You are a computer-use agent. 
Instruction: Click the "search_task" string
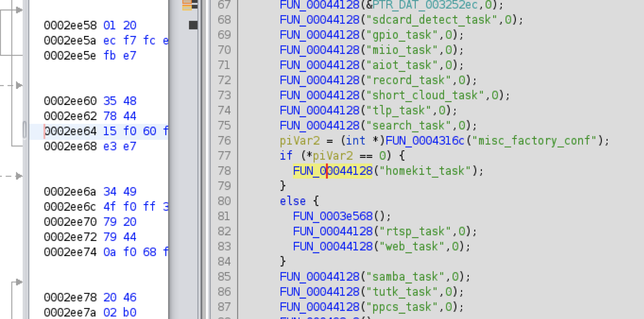coord(409,125)
